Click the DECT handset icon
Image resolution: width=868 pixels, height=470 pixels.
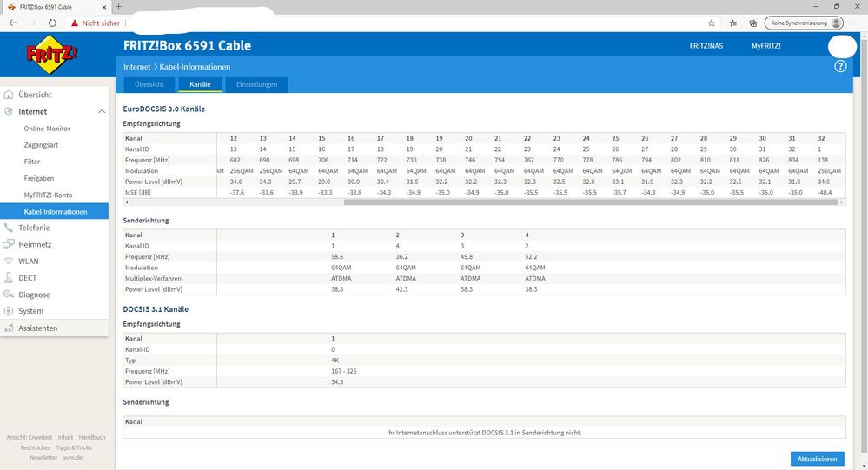tap(9, 278)
